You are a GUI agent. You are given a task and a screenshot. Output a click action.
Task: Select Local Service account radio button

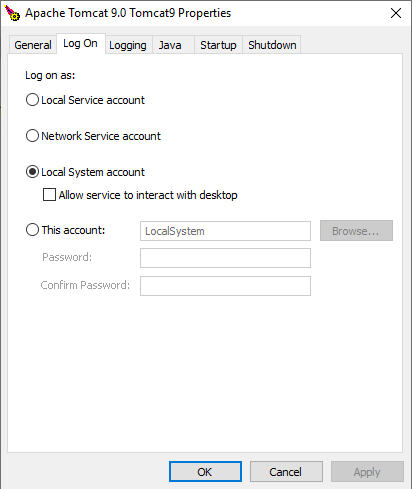[32, 100]
